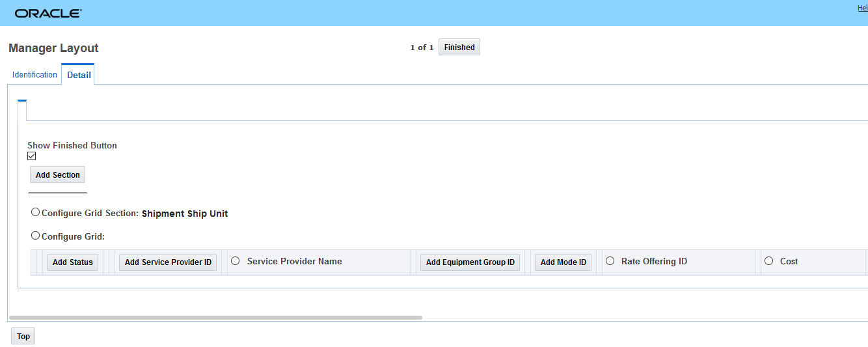This screenshot has width=868, height=347.
Task: Select the Configure Grid radio button
Action: (x=35, y=236)
